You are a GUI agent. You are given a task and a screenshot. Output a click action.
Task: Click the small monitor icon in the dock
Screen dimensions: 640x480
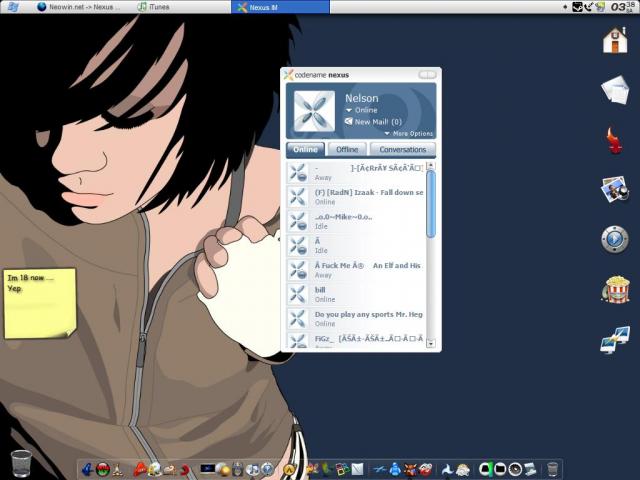[x=207, y=469]
